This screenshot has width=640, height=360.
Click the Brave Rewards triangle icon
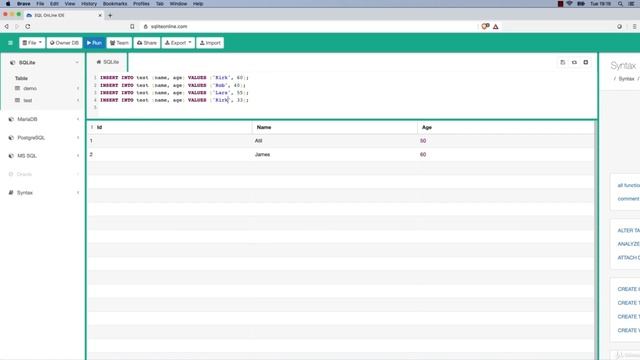coord(496,27)
